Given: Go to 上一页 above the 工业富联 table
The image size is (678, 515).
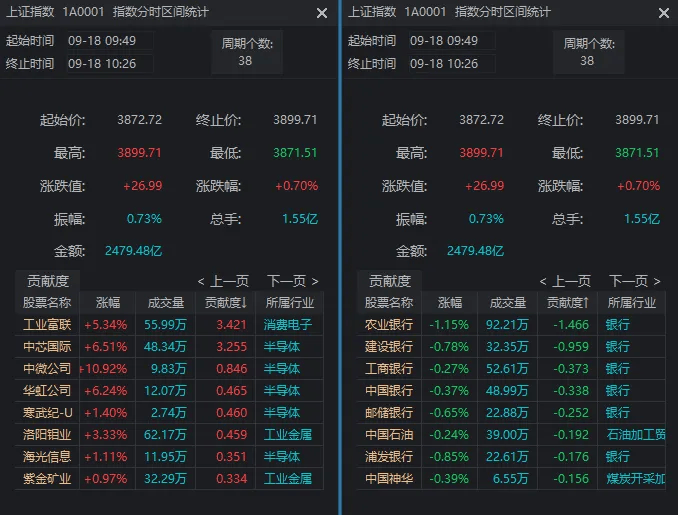Looking at the screenshot, I should pyautogui.click(x=223, y=281).
